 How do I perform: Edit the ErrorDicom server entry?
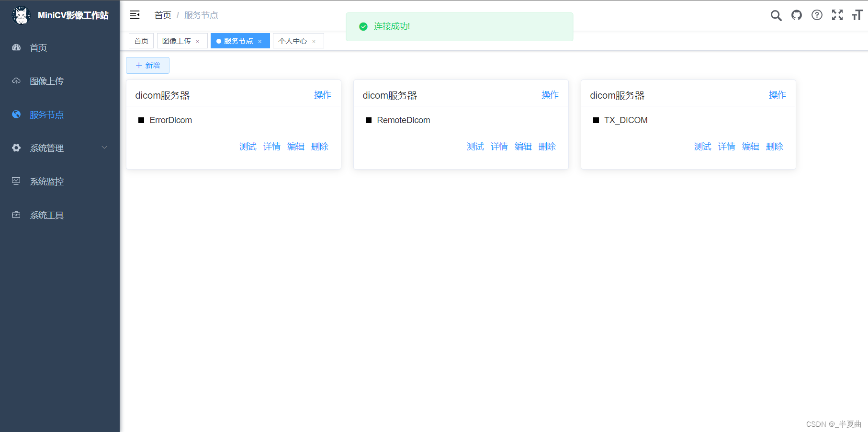(295, 147)
